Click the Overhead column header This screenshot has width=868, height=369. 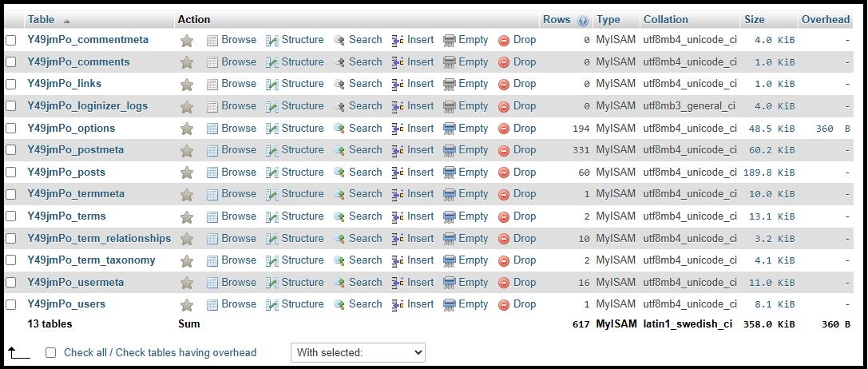[x=826, y=19]
